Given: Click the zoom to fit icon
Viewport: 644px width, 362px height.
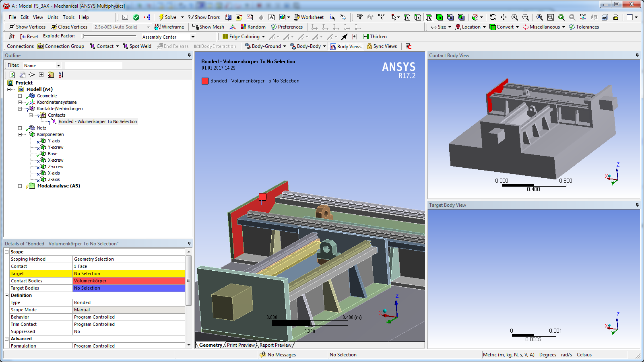Looking at the screenshot, I should pos(540,17).
